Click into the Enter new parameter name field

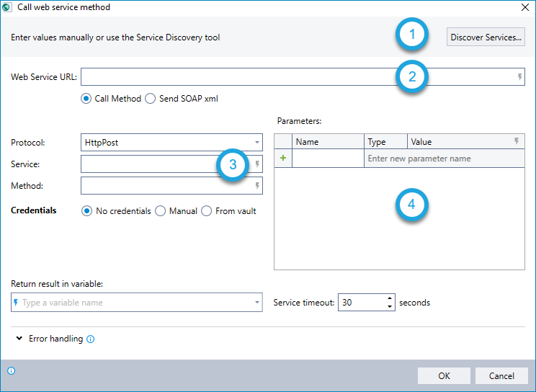[x=443, y=159]
